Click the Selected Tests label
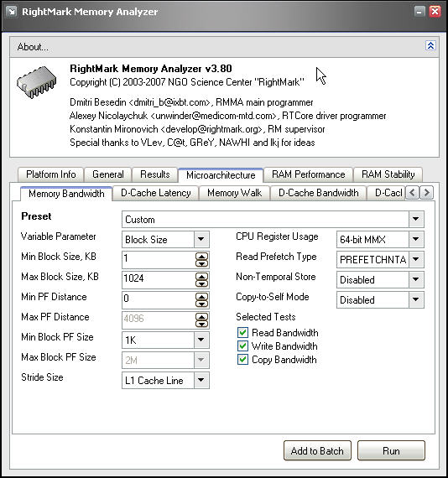Image resolution: width=448 pixels, height=478 pixels. click(266, 317)
